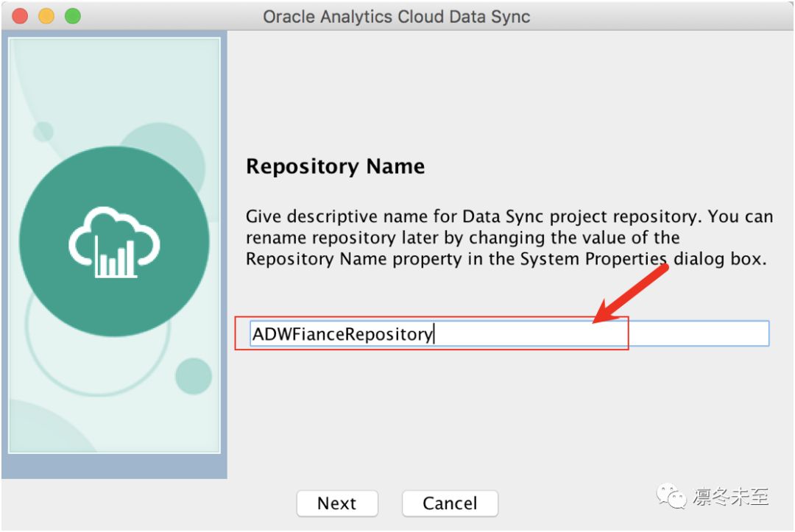Image resolution: width=795 pixels, height=532 pixels.
Task: Focus the repository name text field
Action: click(509, 334)
